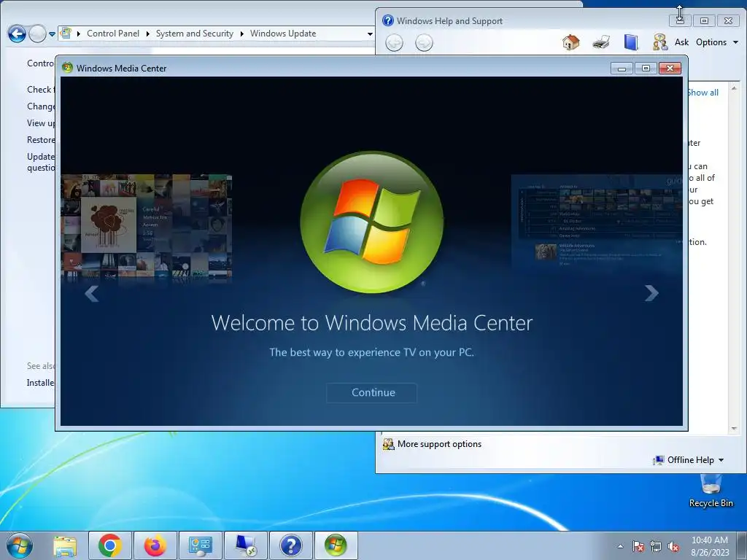Click the Print icon in Help and Support
747x560 pixels.
(x=601, y=42)
